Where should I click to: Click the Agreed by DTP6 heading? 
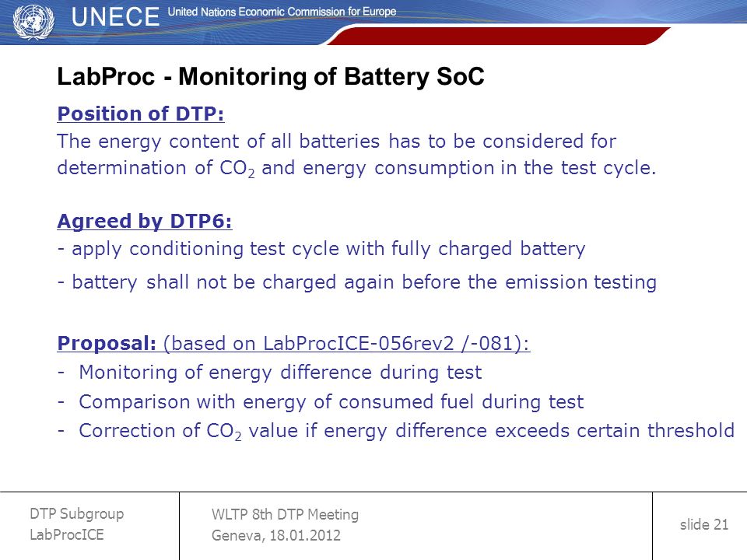pyautogui.click(x=145, y=222)
